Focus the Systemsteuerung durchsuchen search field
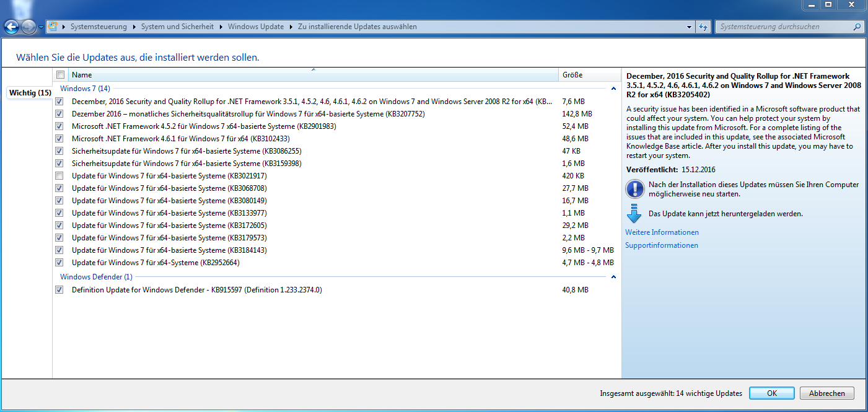Screen dimensions: 868x412 [x=784, y=27]
